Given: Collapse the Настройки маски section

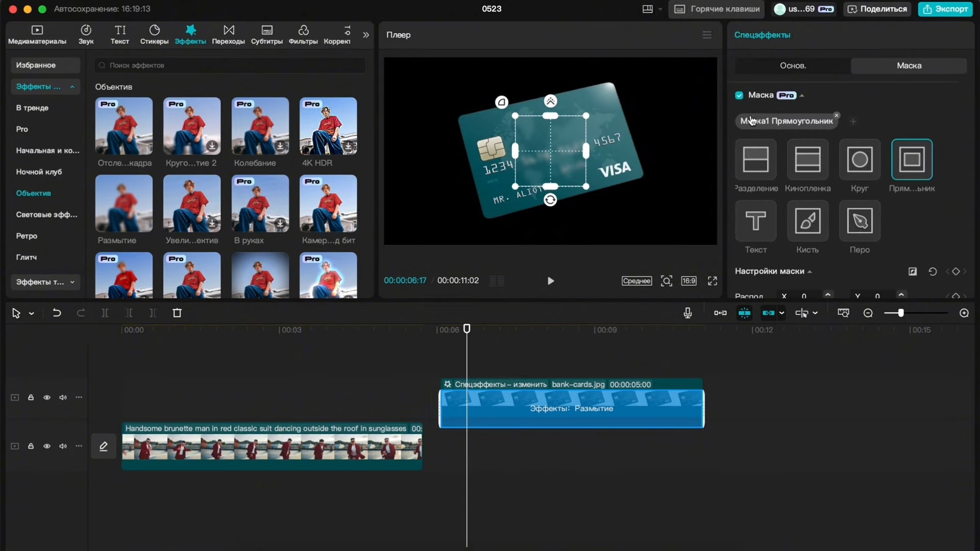Looking at the screenshot, I should [810, 271].
